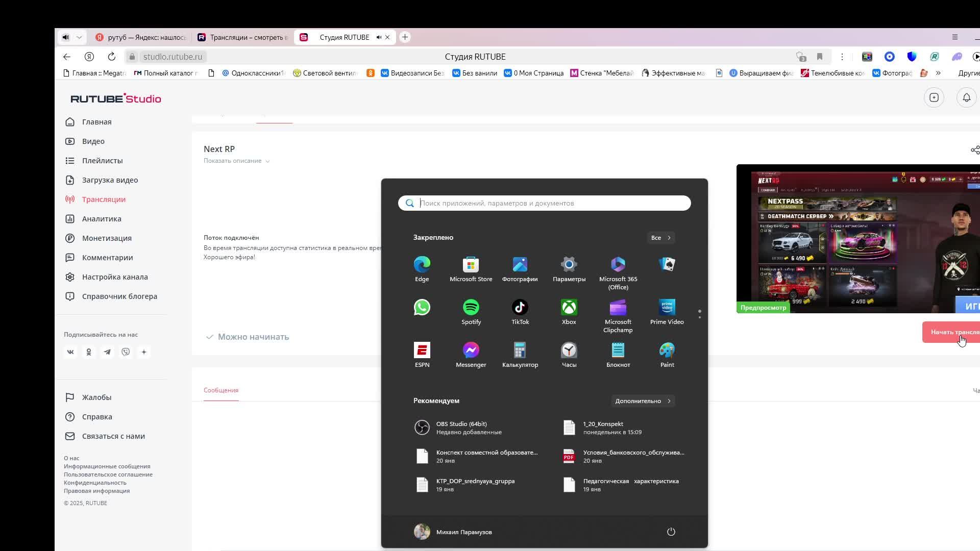Open WhatsApp from pinned apps
This screenshot has width=980, height=551.
(x=422, y=308)
